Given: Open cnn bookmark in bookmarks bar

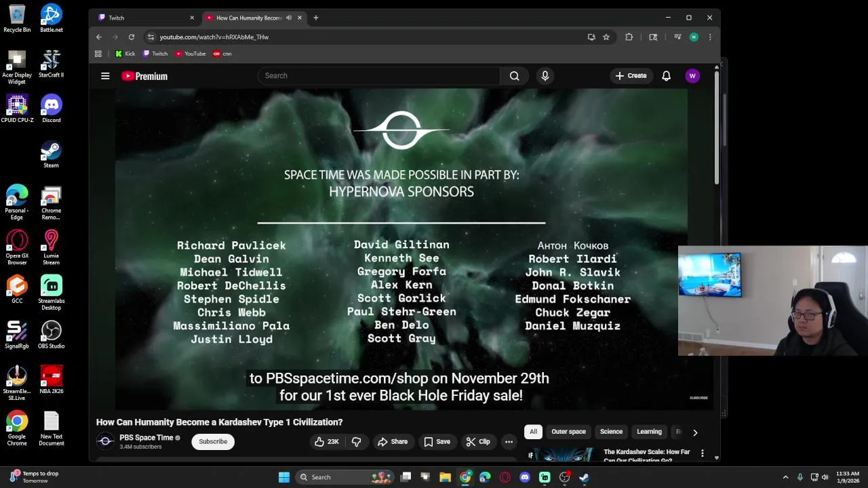Looking at the screenshot, I should pyautogui.click(x=222, y=54).
